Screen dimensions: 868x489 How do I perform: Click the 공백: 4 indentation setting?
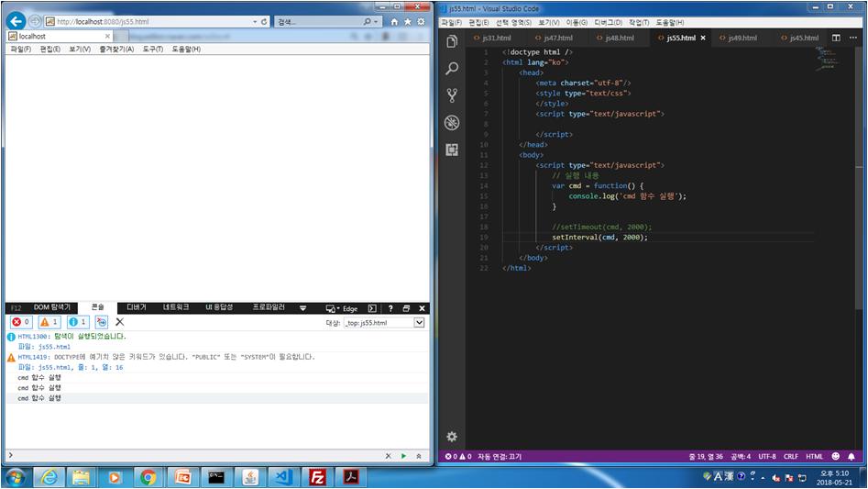[741, 456]
